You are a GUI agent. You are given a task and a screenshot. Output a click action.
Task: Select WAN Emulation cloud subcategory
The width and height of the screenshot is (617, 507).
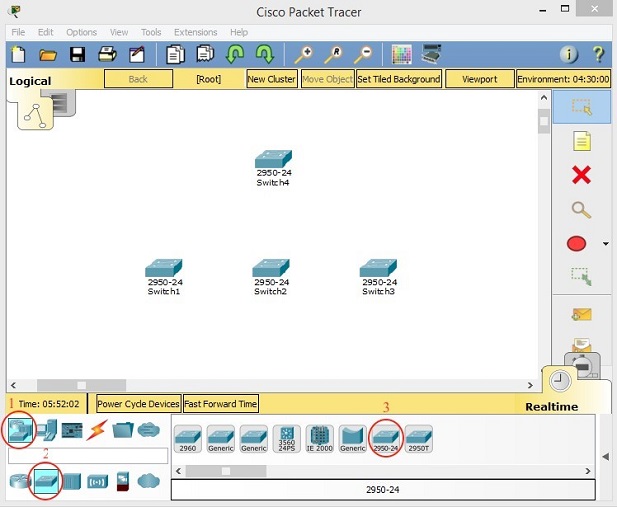(149, 481)
